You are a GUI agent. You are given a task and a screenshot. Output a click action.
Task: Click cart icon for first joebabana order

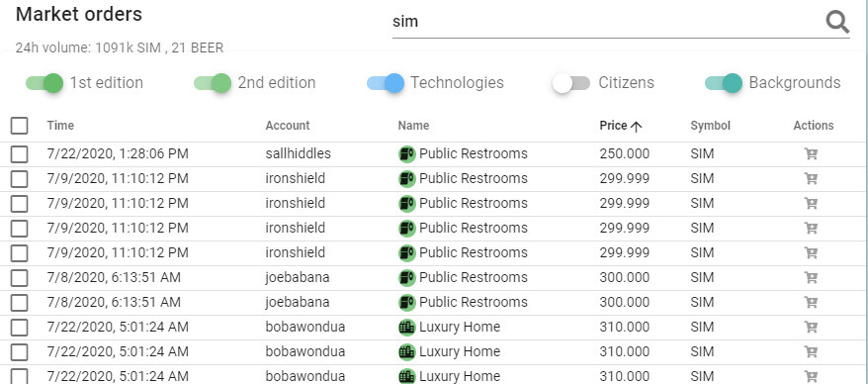(811, 277)
